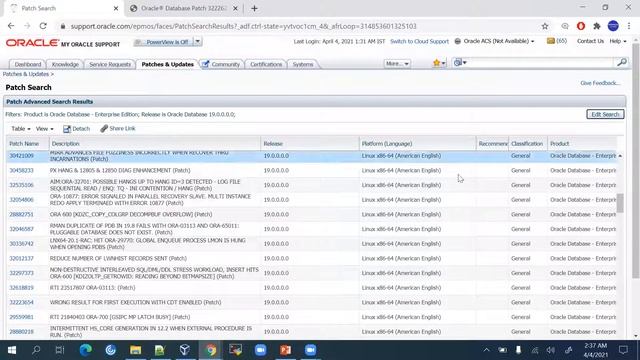Open the View menu dropdown
The width and height of the screenshot is (640, 360).
point(44,129)
